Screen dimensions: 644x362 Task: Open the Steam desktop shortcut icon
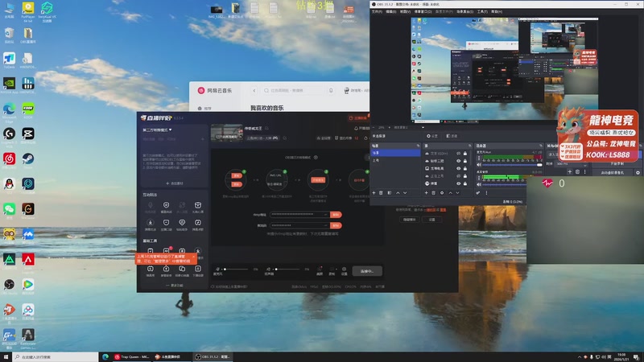pos(28,160)
